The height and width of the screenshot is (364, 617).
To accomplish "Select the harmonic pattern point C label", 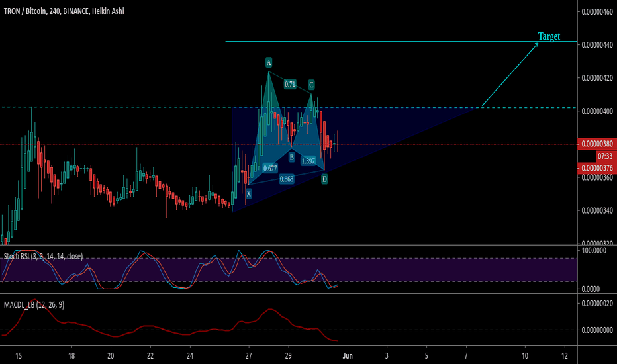I will pos(311,85).
